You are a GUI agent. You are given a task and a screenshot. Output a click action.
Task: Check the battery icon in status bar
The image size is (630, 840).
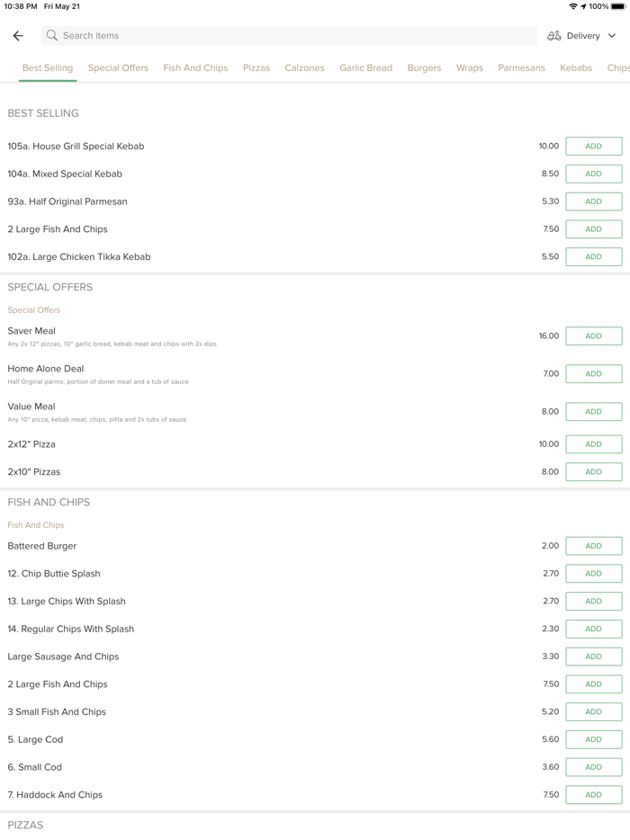[618, 6]
